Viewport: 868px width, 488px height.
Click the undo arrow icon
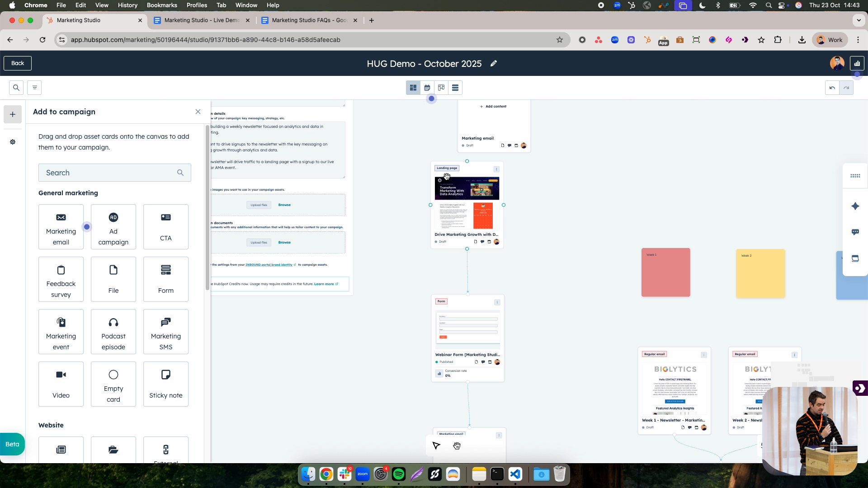tap(832, 88)
